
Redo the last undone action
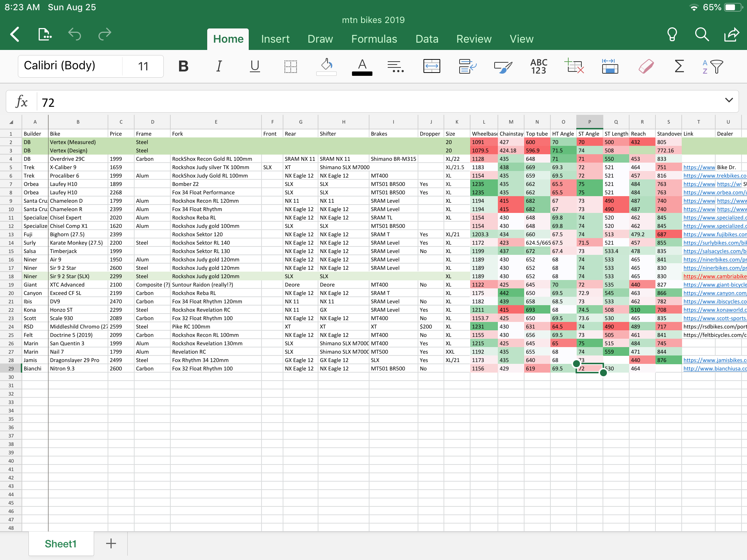(105, 35)
